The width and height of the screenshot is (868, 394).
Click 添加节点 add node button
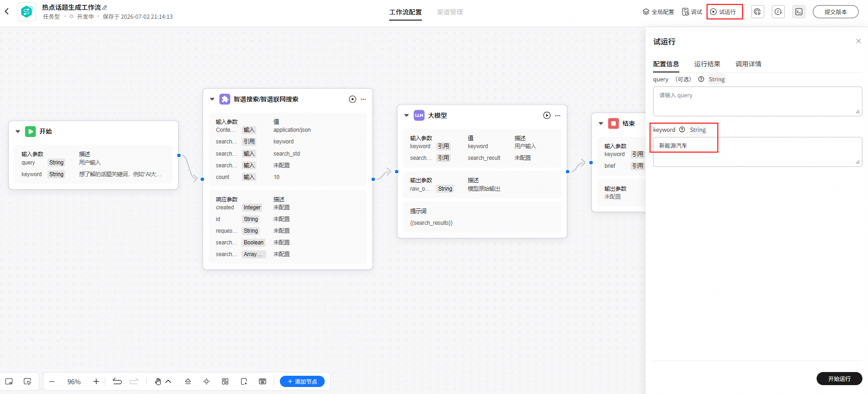302,381
